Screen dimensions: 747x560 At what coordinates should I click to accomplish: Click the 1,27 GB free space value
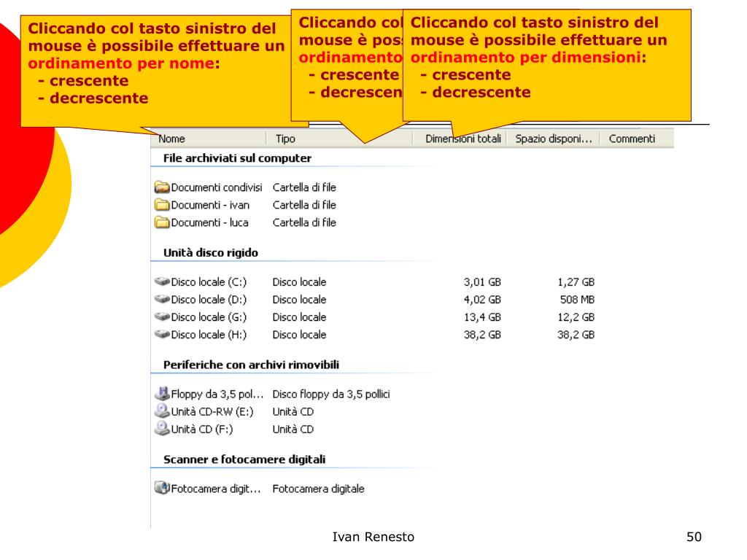click(576, 282)
